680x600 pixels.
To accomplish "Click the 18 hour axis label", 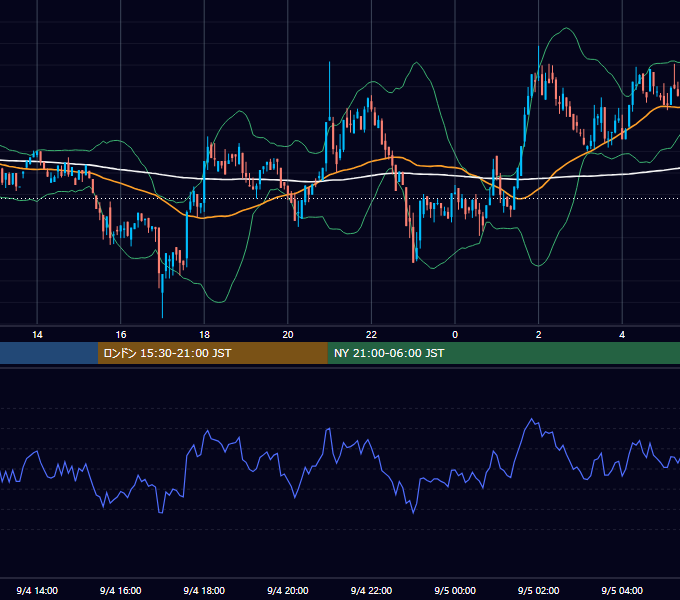I will (204, 335).
